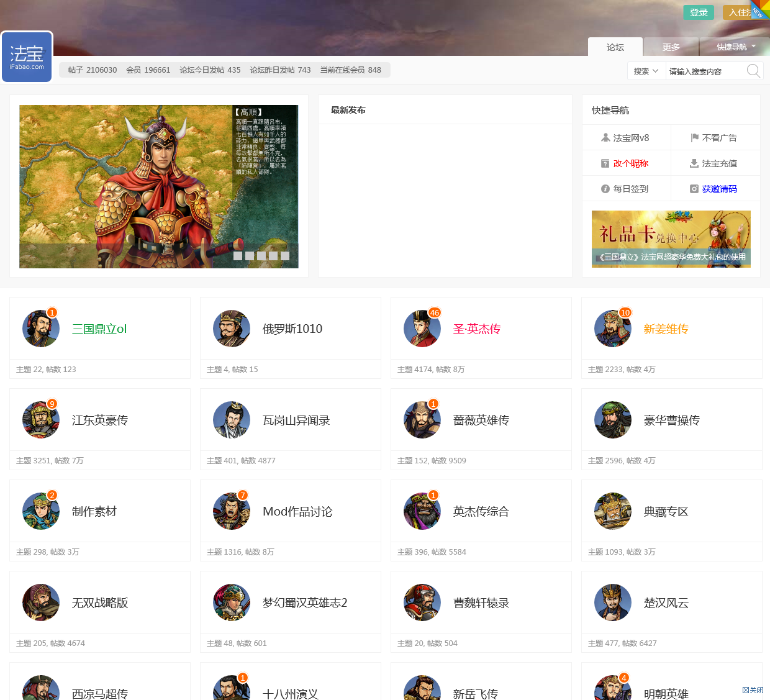This screenshot has height=700, width=770.
Task: Open the 无双战略版 forum avatar
Action: point(41,602)
